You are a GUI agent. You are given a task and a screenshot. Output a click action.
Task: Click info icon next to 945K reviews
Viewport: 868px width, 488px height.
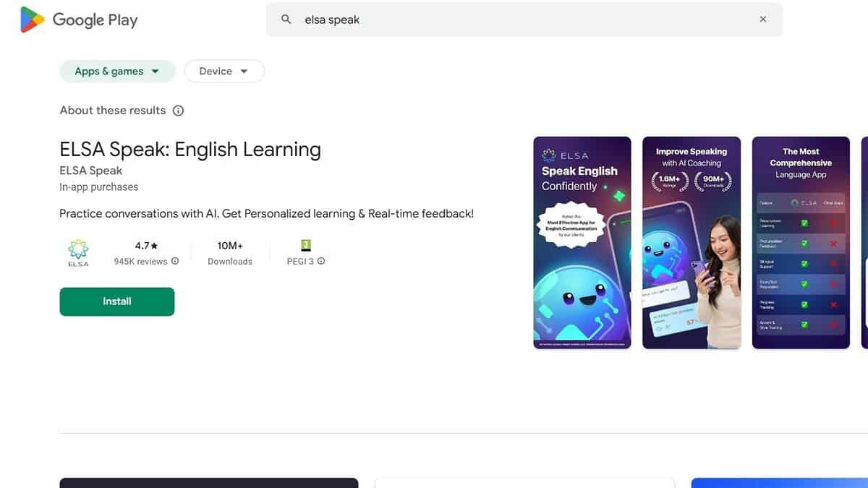(x=175, y=261)
